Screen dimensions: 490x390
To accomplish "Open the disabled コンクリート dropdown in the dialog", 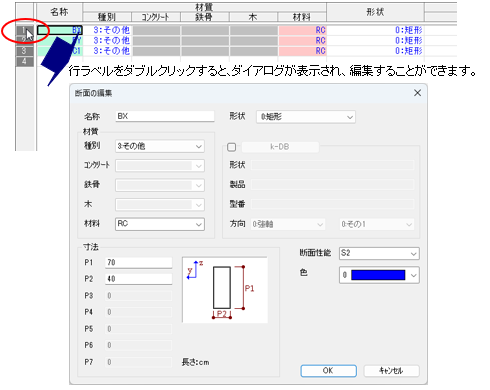I will pyautogui.click(x=160, y=166).
